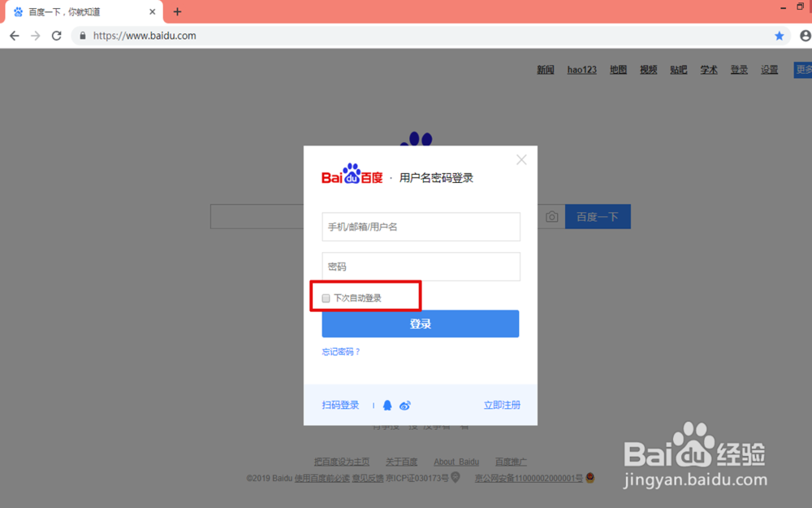Open the 设置 settings menu

[769, 69]
